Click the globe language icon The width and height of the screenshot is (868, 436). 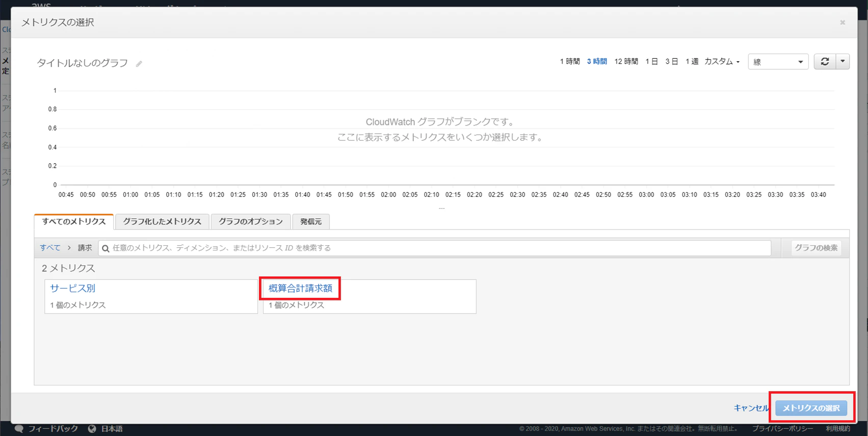pyautogui.click(x=92, y=429)
